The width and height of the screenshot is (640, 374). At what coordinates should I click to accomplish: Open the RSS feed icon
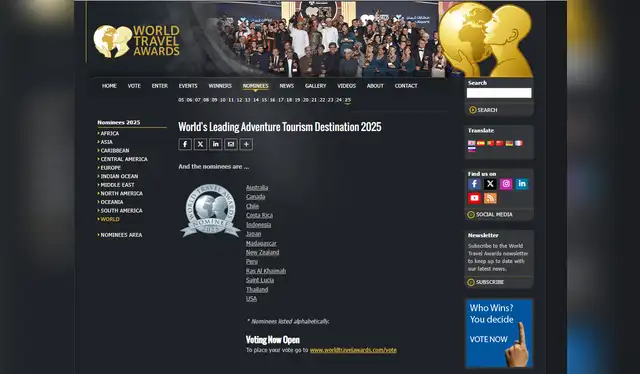(490, 198)
